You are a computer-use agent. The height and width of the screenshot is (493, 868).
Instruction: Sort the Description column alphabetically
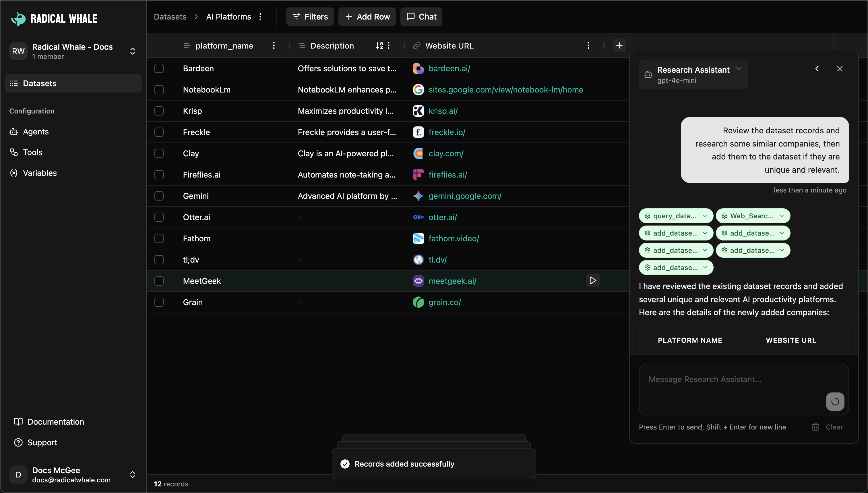pyautogui.click(x=379, y=45)
